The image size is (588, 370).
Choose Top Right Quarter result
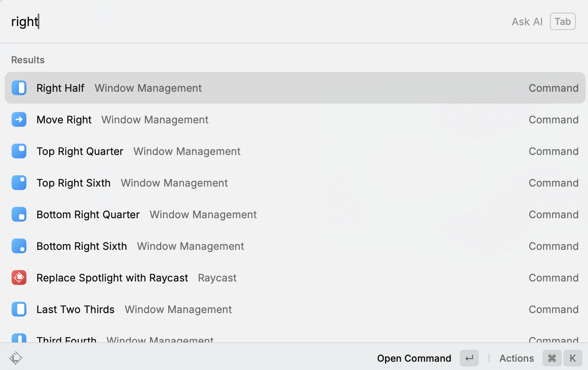click(x=80, y=151)
